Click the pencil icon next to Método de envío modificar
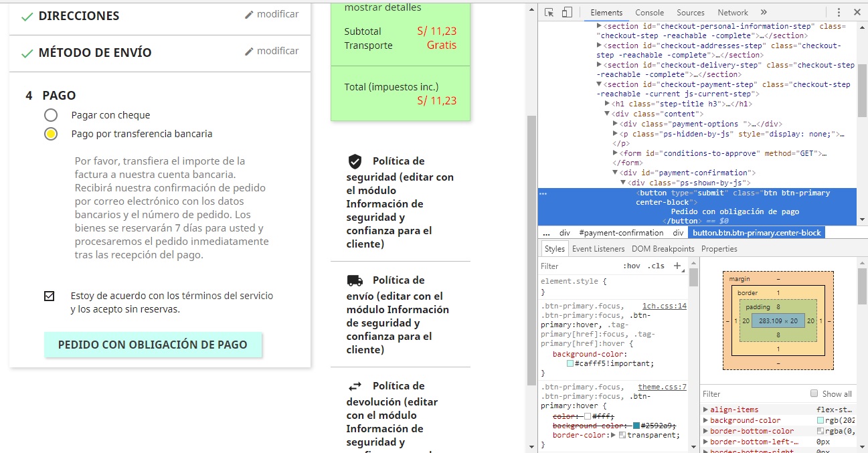 coord(249,52)
